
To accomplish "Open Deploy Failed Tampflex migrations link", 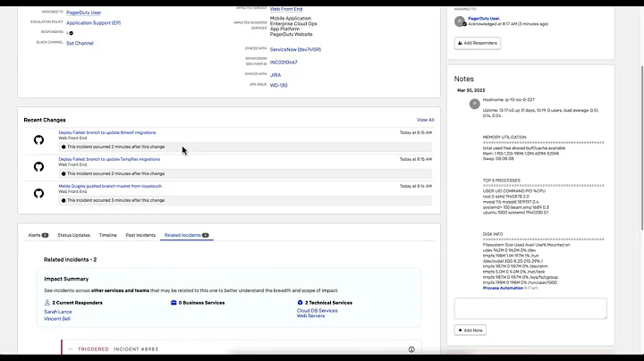I will click(x=109, y=159).
